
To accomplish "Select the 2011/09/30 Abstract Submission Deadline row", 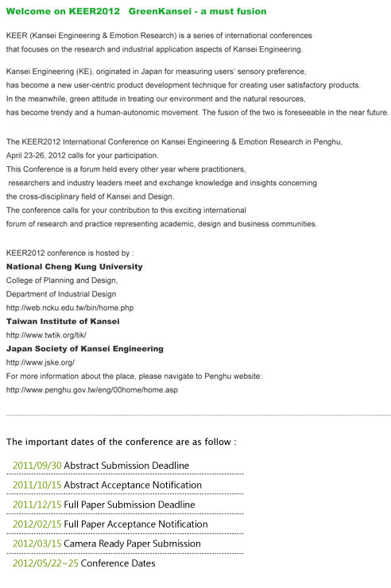I will click(125, 466).
